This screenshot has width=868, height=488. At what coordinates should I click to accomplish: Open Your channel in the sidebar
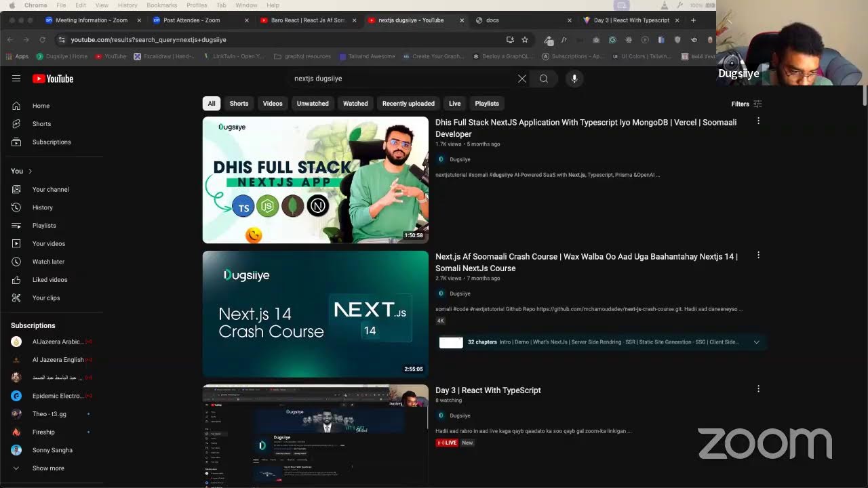tap(52, 190)
